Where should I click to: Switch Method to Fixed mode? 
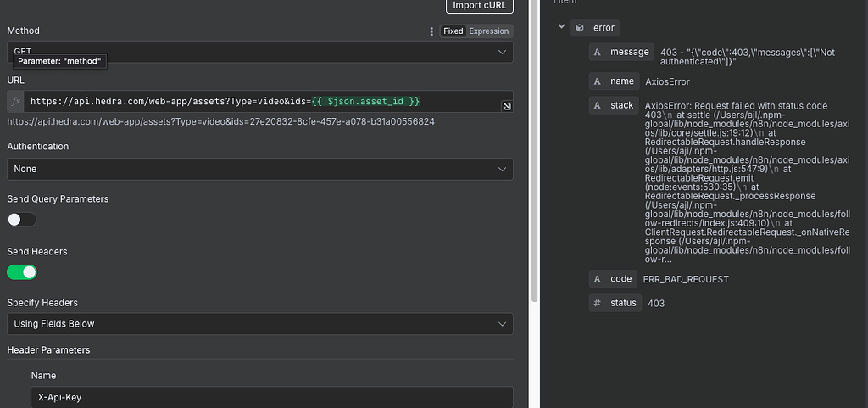pos(453,31)
